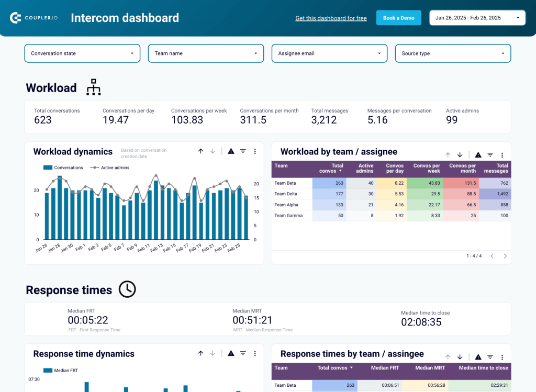Screen dimensions: 536x392
Task: Click the Workload by team filter icon
Action: [x=490, y=155]
